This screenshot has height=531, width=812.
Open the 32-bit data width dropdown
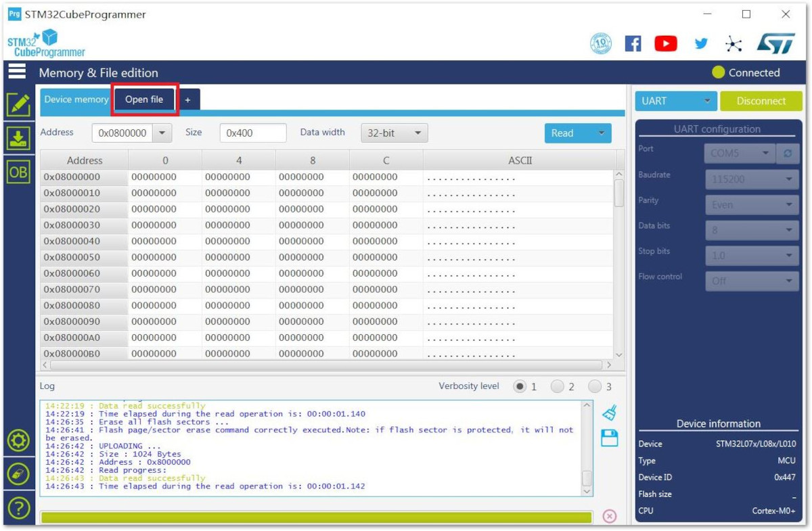394,133
